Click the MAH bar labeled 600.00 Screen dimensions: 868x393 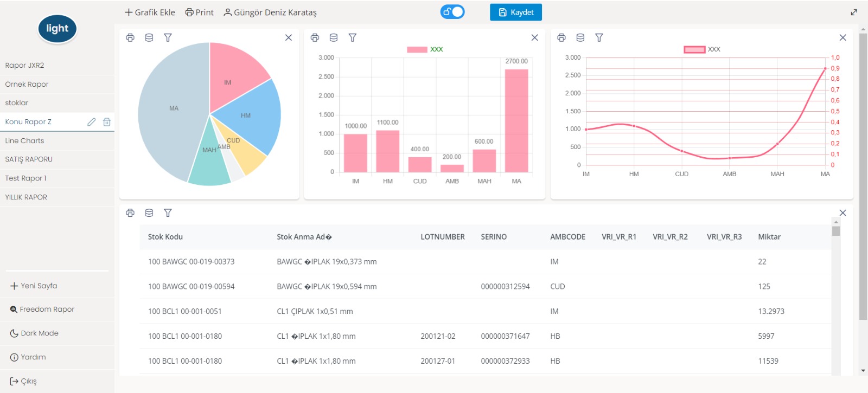pyautogui.click(x=484, y=161)
